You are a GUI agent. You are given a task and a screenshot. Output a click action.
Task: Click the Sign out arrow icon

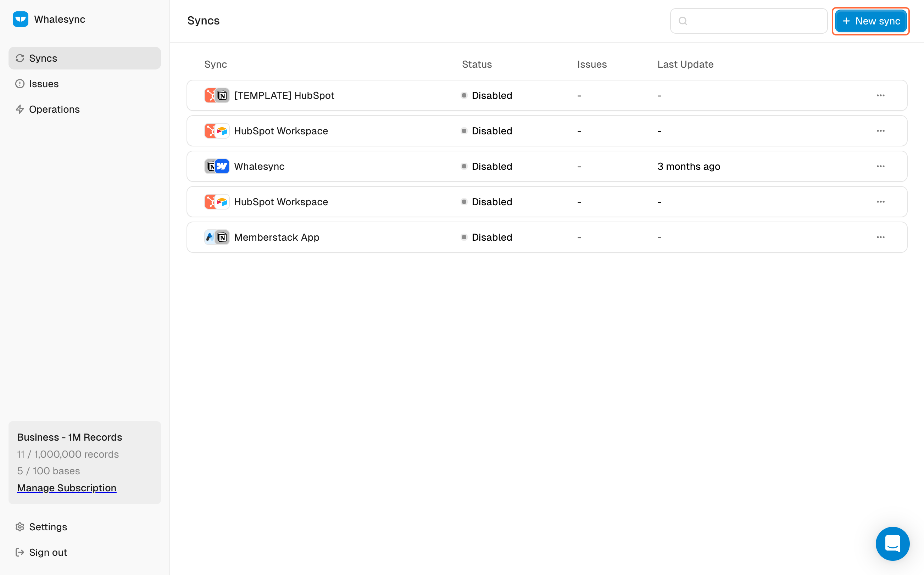click(x=20, y=552)
